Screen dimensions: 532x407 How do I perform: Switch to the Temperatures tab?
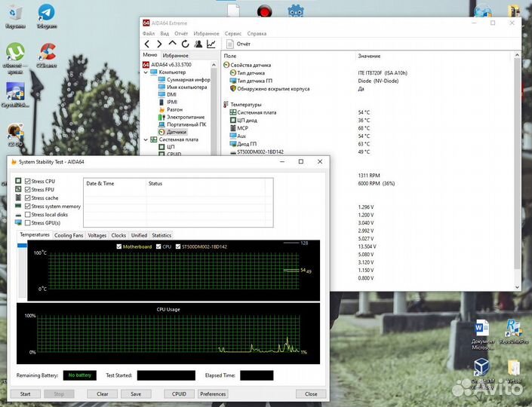click(x=35, y=234)
